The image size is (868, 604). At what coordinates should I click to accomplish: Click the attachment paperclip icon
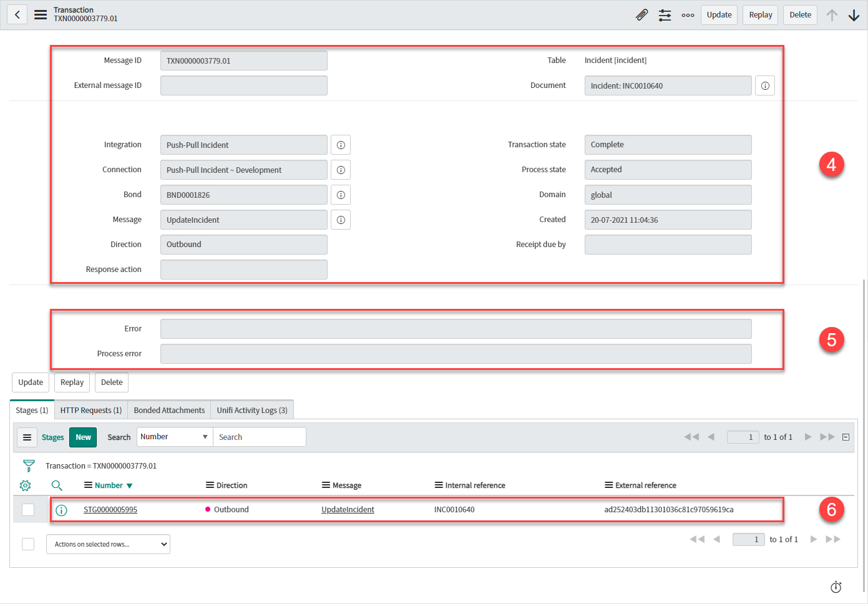641,15
